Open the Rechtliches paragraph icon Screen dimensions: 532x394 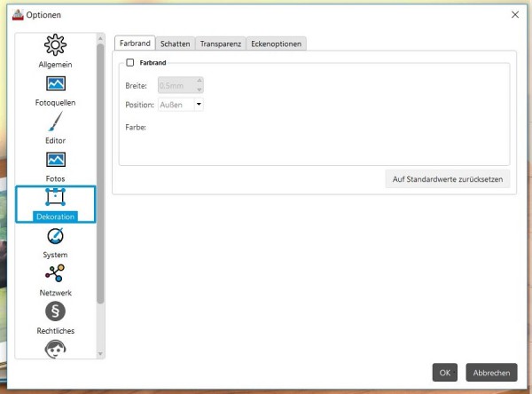pos(55,311)
